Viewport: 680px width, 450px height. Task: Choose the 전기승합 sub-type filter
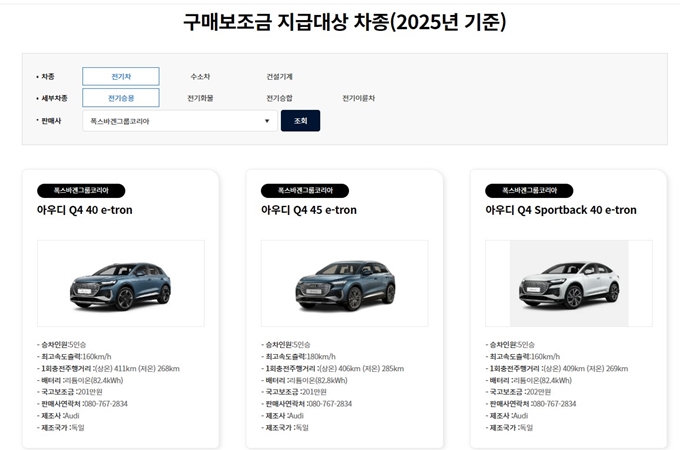tap(279, 98)
